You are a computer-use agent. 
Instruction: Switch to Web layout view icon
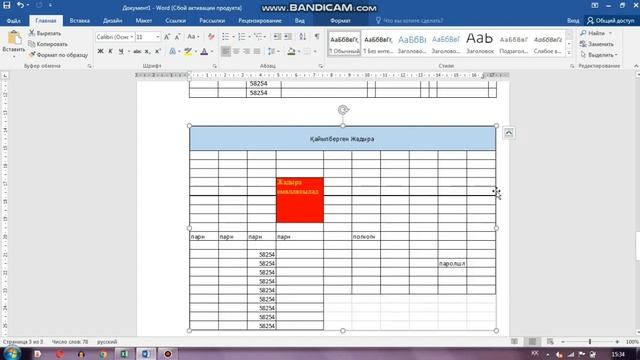click(x=550, y=341)
